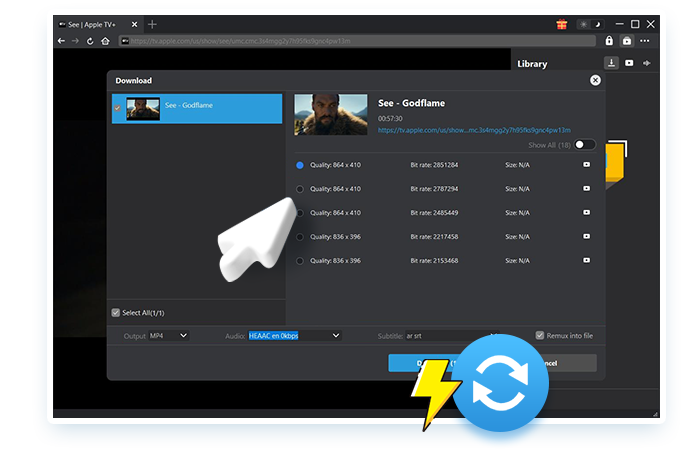Open the Subtitle ar srt dropdown

click(x=451, y=336)
